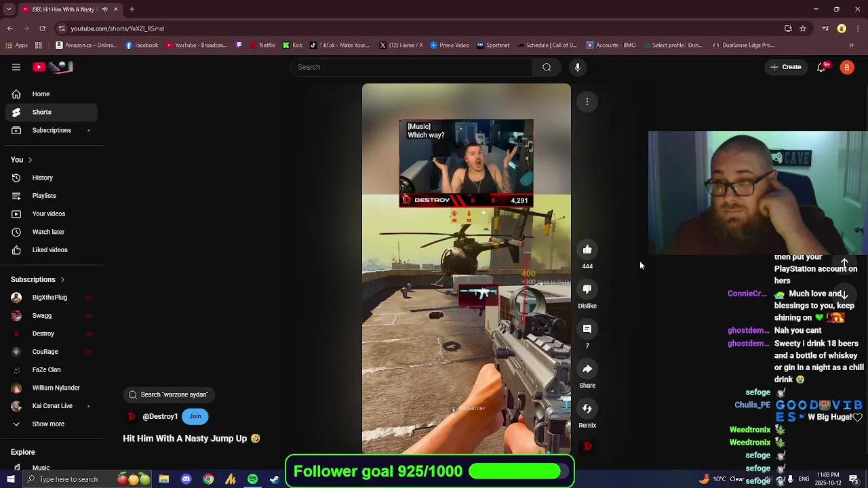This screenshot has width=868, height=488.
Task: Like the Short with thumbs up
Action: [x=587, y=250]
